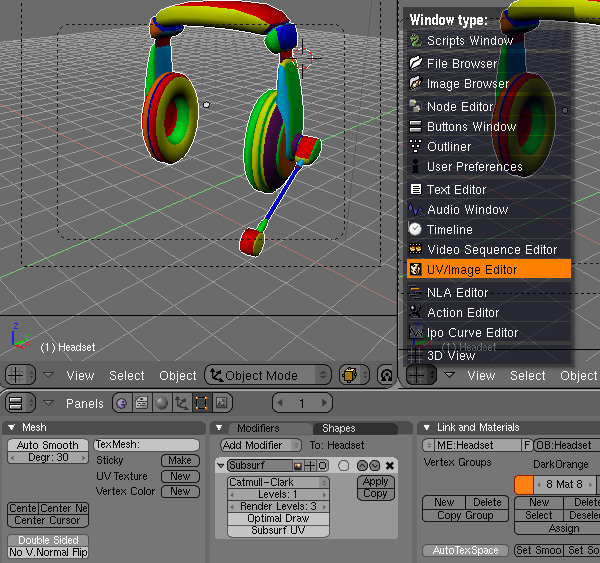Image resolution: width=600 pixels, height=563 pixels.
Task: Open Shading context sphere icon
Action: [x=162, y=403]
